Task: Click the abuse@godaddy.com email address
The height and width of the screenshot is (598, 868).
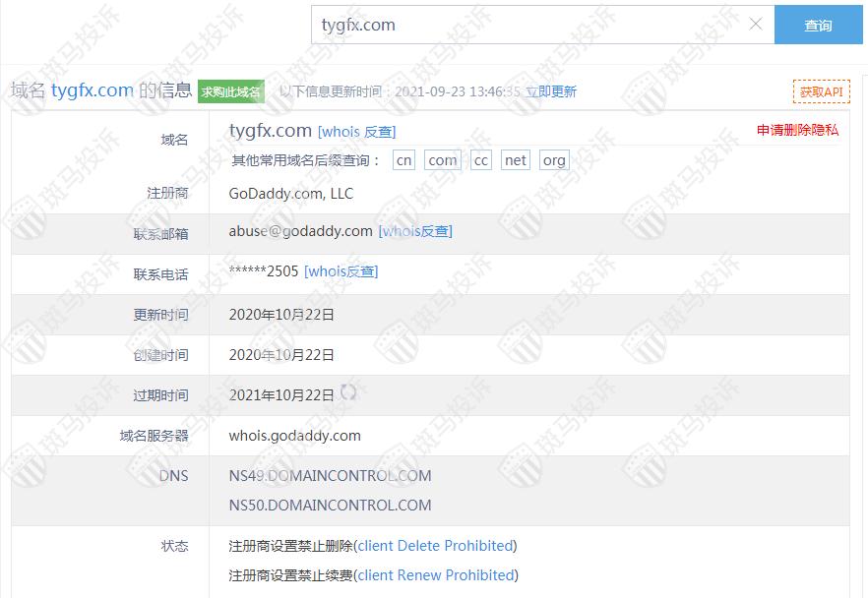Action: 300,231
